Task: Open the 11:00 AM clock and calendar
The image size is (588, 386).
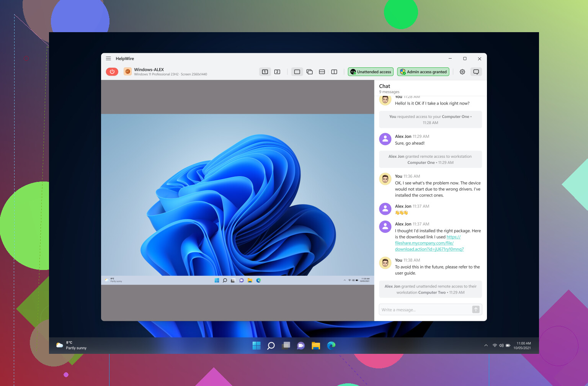Action: pyautogui.click(x=522, y=345)
